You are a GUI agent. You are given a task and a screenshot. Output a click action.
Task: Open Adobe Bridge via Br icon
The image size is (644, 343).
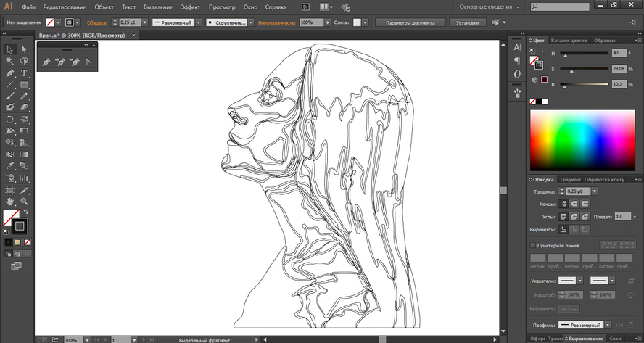click(305, 7)
